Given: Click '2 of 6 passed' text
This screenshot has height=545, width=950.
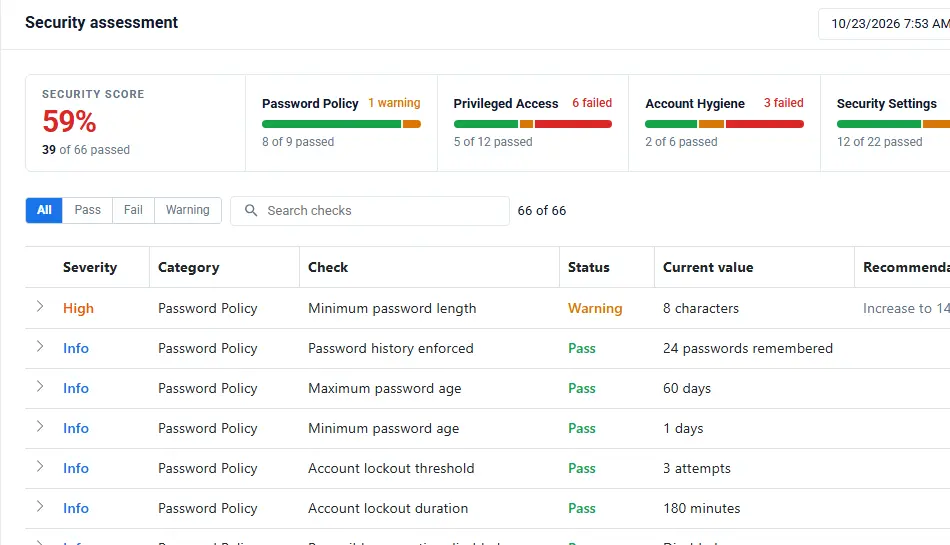Looking at the screenshot, I should click(x=681, y=142).
